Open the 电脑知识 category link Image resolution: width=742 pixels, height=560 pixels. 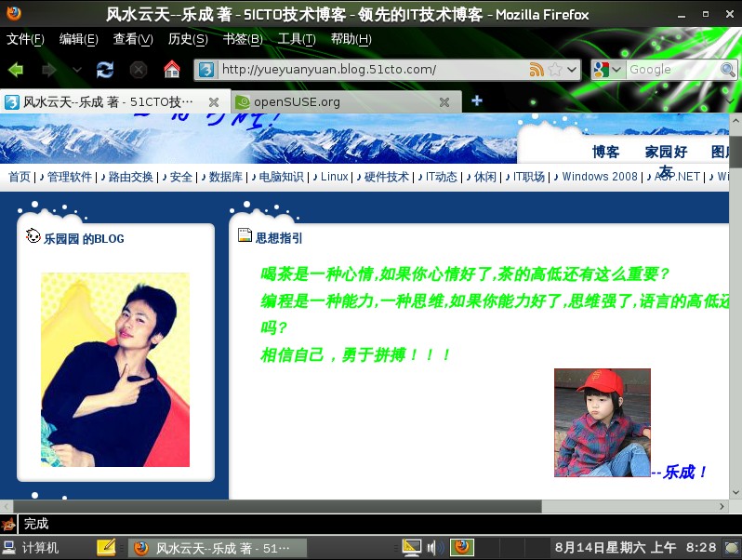click(x=281, y=177)
